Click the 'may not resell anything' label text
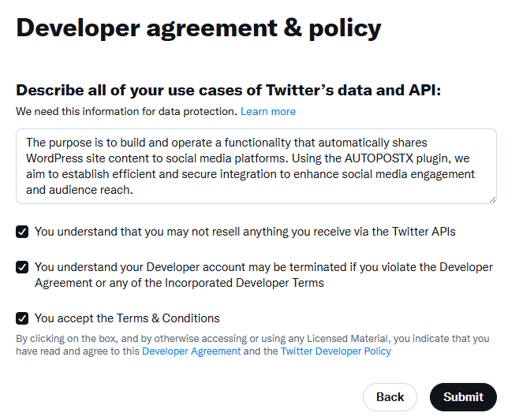519x420 pixels. pyautogui.click(x=245, y=232)
